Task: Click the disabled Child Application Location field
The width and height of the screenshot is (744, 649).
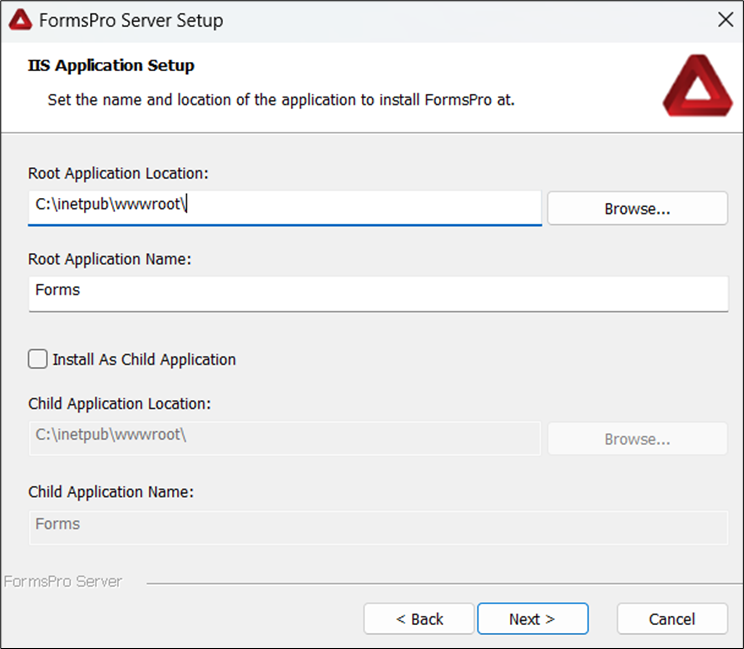Action: [285, 436]
